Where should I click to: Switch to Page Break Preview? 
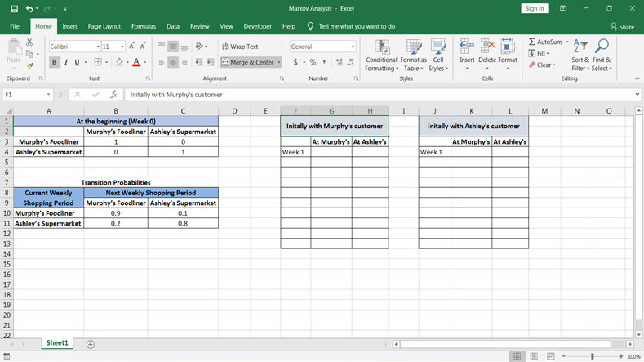[550, 356]
